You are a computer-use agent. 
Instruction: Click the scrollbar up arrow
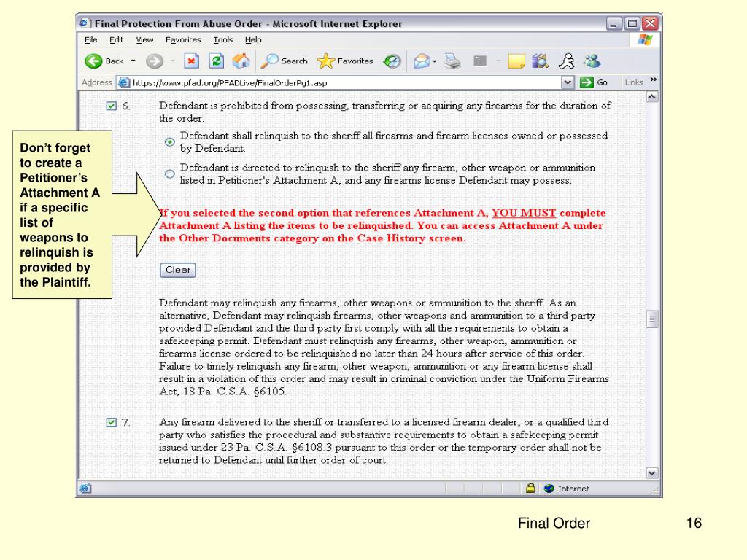(651, 97)
